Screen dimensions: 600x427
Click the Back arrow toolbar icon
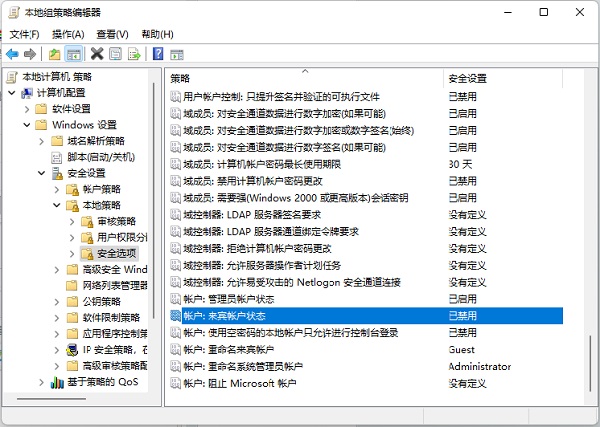pos(12,54)
